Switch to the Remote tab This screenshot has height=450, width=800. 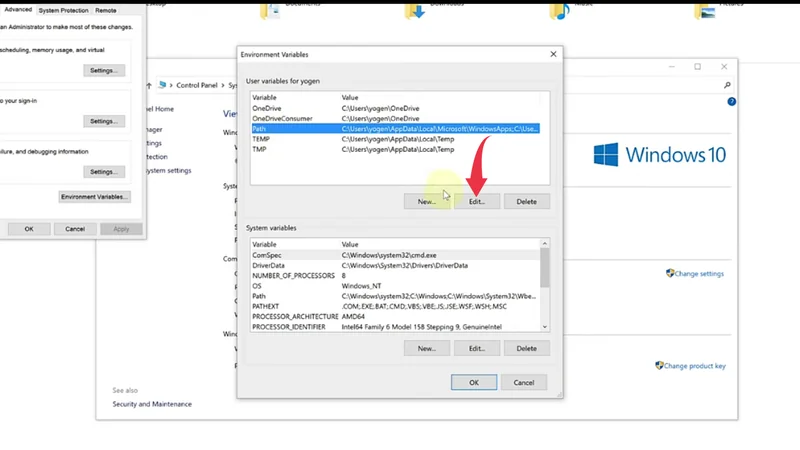(106, 10)
